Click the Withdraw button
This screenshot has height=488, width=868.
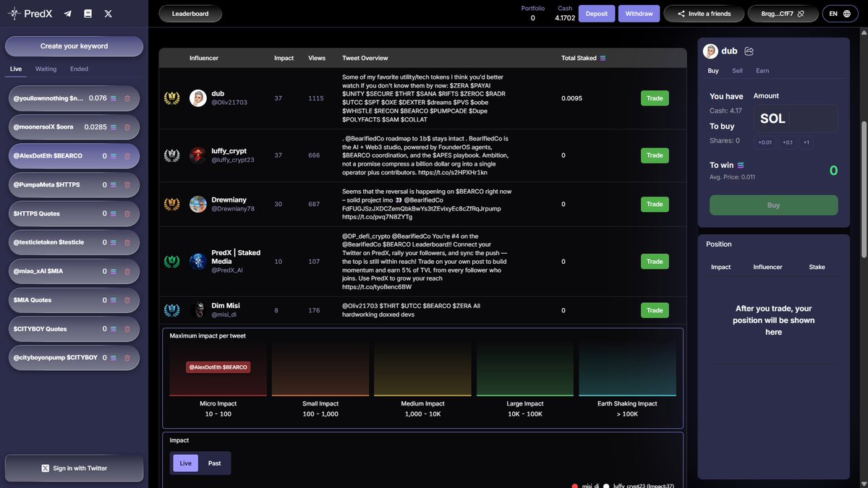639,14
